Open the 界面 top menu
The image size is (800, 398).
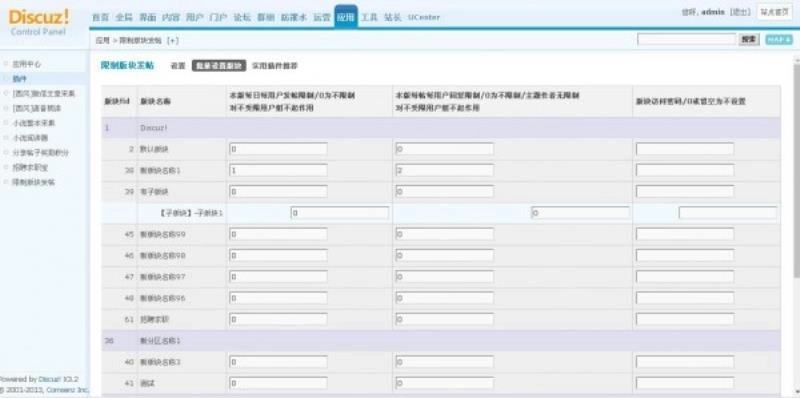pyautogui.click(x=147, y=17)
